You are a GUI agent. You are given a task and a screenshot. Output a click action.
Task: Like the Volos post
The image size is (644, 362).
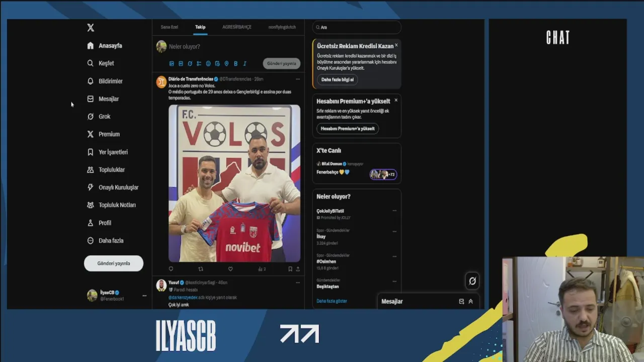click(x=230, y=269)
